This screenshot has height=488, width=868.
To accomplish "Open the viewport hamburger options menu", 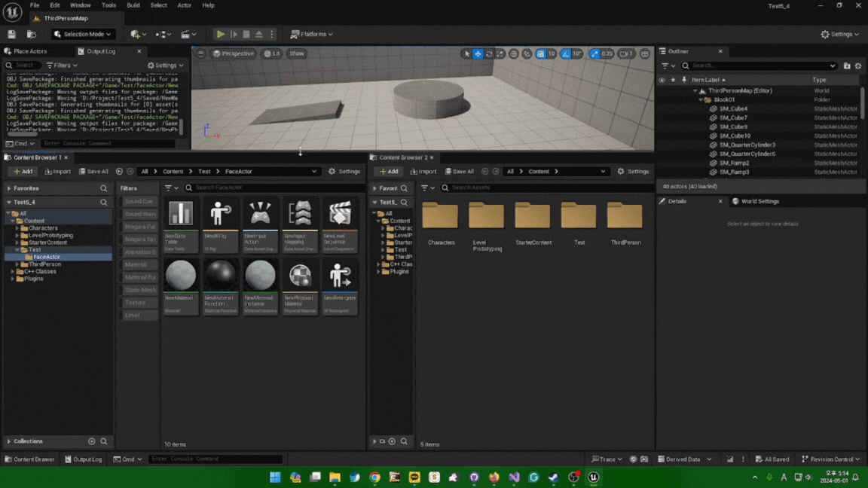I will click(200, 53).
